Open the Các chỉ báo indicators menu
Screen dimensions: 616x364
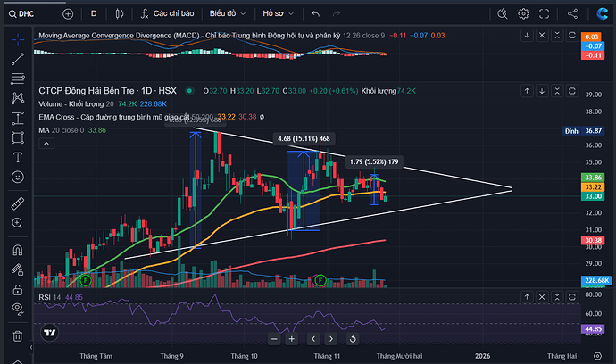tap(168, 13)
